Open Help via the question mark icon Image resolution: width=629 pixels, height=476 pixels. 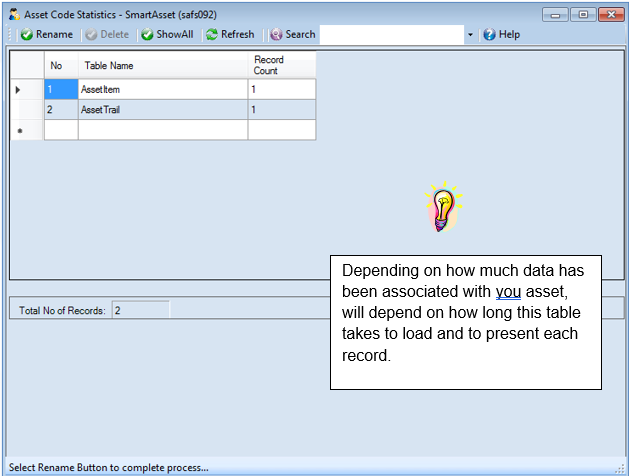click(x=489, y=35)
